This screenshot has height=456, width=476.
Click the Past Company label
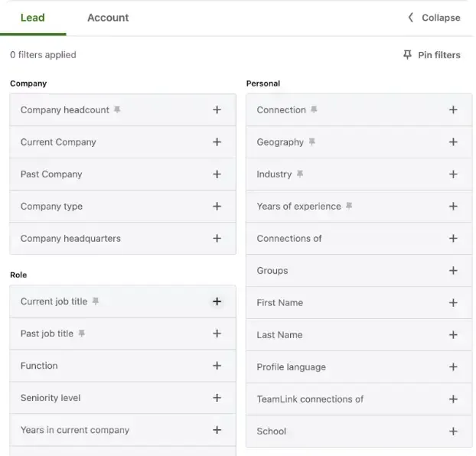point(51,174)
